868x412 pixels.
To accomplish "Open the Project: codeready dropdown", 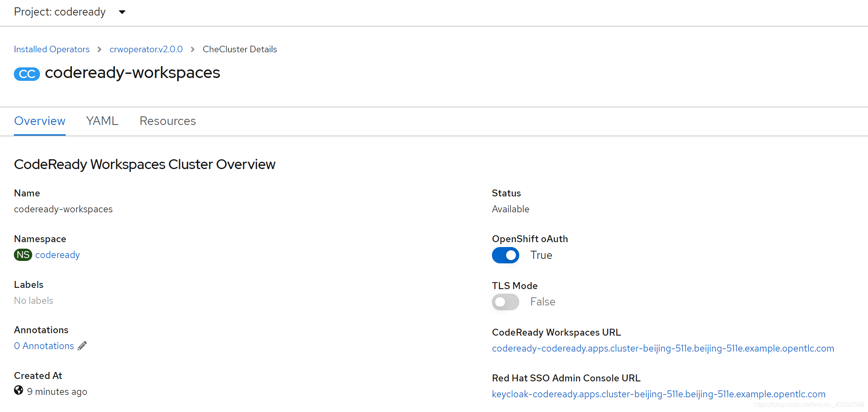I will pos(70,12).
